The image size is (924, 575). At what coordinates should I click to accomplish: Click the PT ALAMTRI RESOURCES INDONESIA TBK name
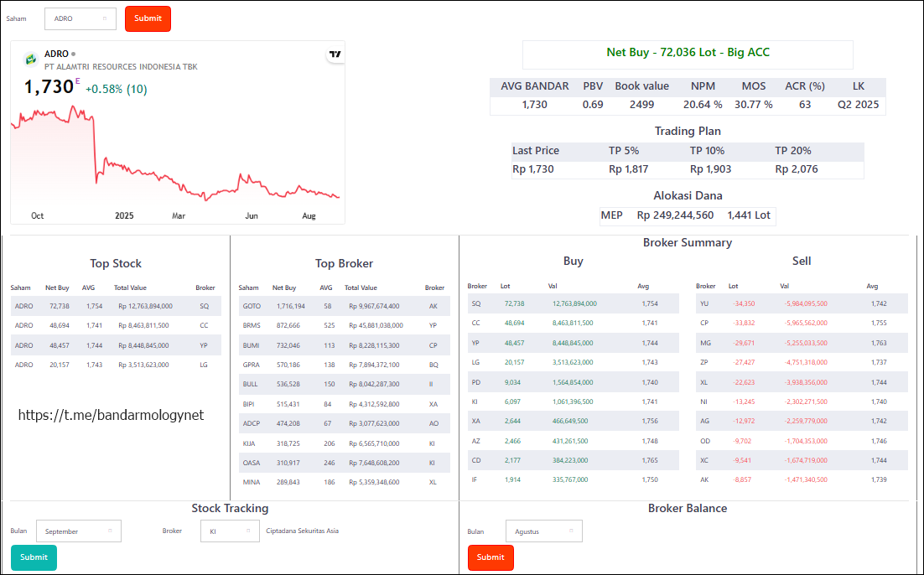point(121,66)
